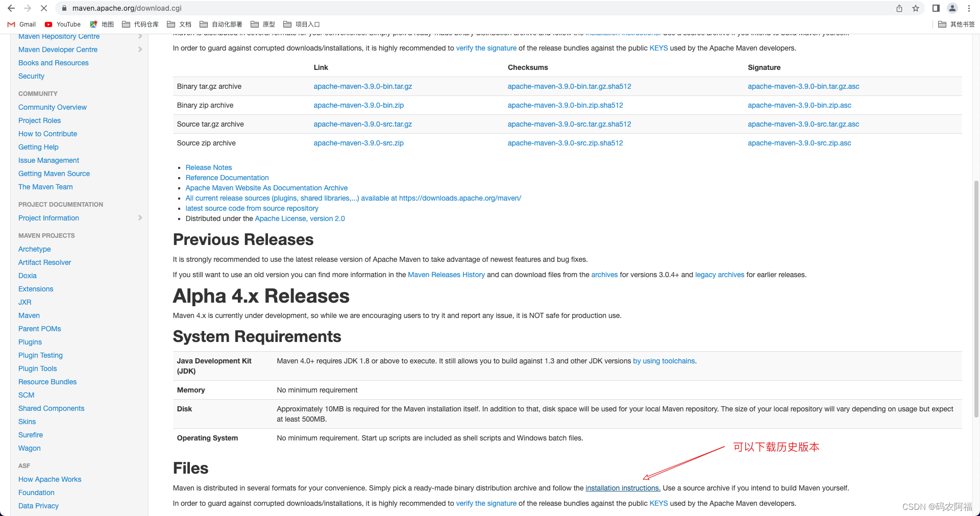The width and height of the screenshot is (980, 516).
Task: Open the Security sidebar link
Action: (x=31, y=76)
